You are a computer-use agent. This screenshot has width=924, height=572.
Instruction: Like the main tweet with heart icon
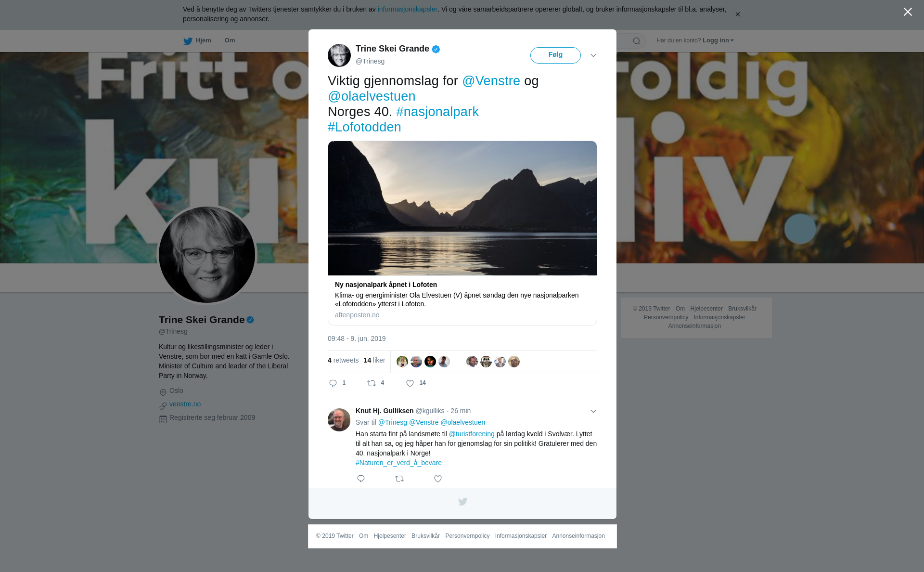(410, 383)
